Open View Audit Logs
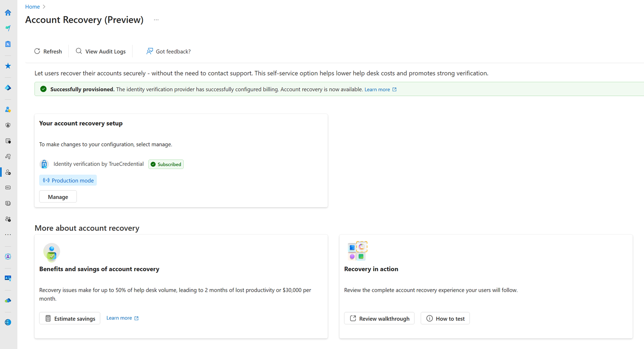Viewport: 644px width, 349px height. [x=101, y=51]
